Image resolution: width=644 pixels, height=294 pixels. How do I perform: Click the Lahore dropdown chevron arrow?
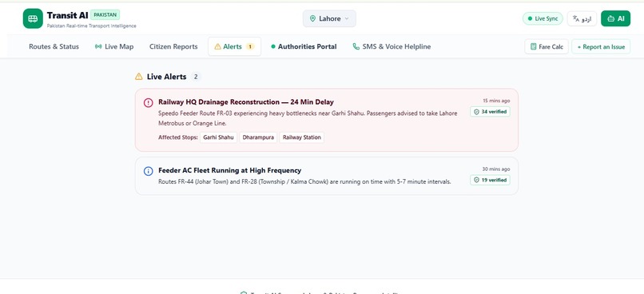[x=347, y=18]
